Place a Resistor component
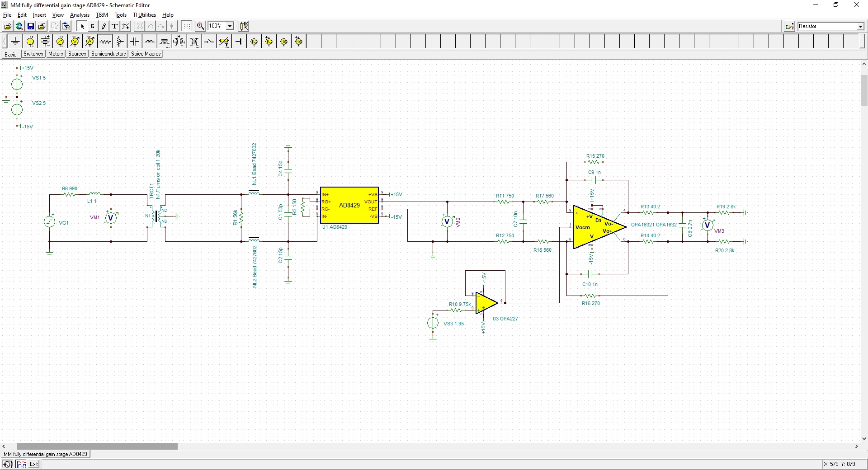This screenshot has width=868, height=470. (x=105, y=42)
